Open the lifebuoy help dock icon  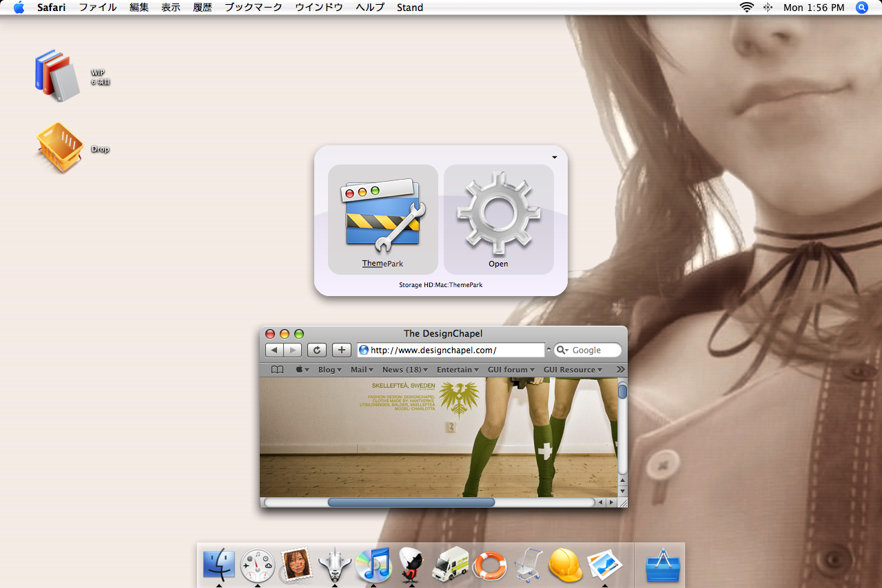click(x=489, y=565)
